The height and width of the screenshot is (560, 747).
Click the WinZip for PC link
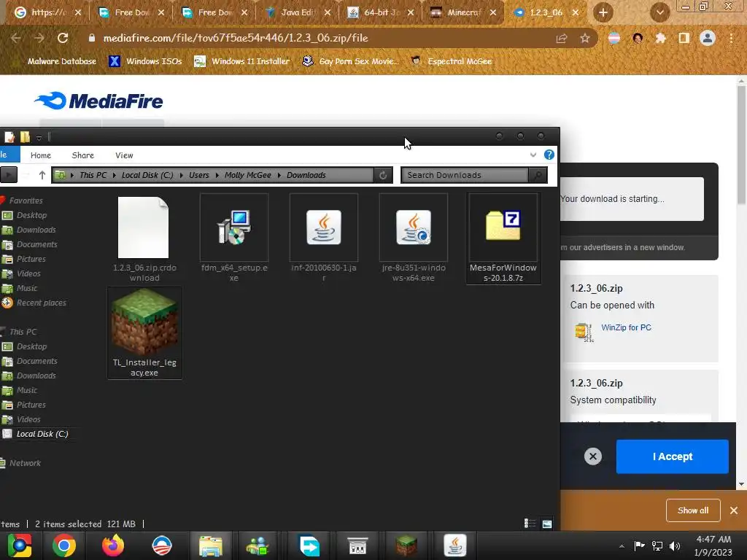626,327
